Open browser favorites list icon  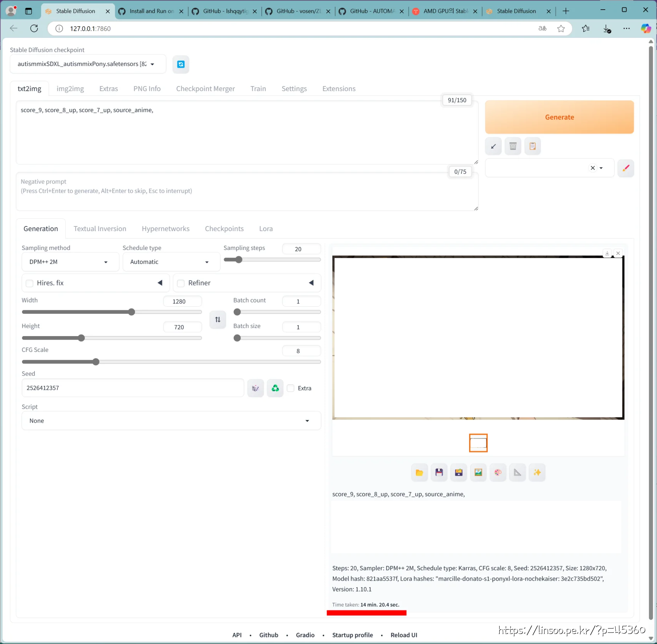pyautogui.click(x=586, y=28)
